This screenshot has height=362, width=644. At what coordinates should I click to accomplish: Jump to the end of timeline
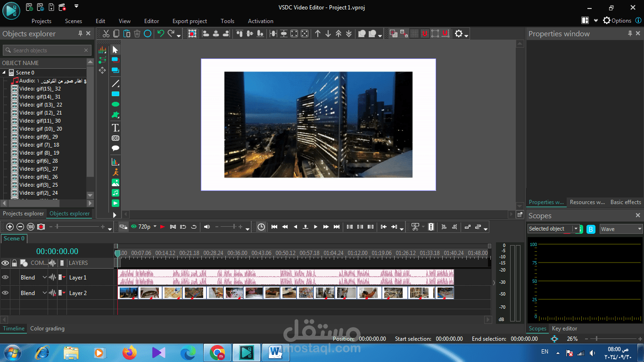(x=337, y=227)
